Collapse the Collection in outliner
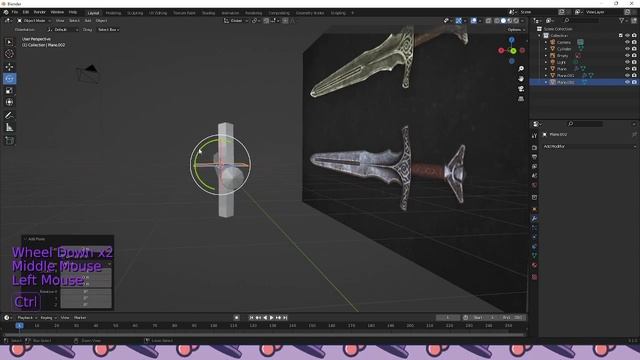 [x=539, y=36]
